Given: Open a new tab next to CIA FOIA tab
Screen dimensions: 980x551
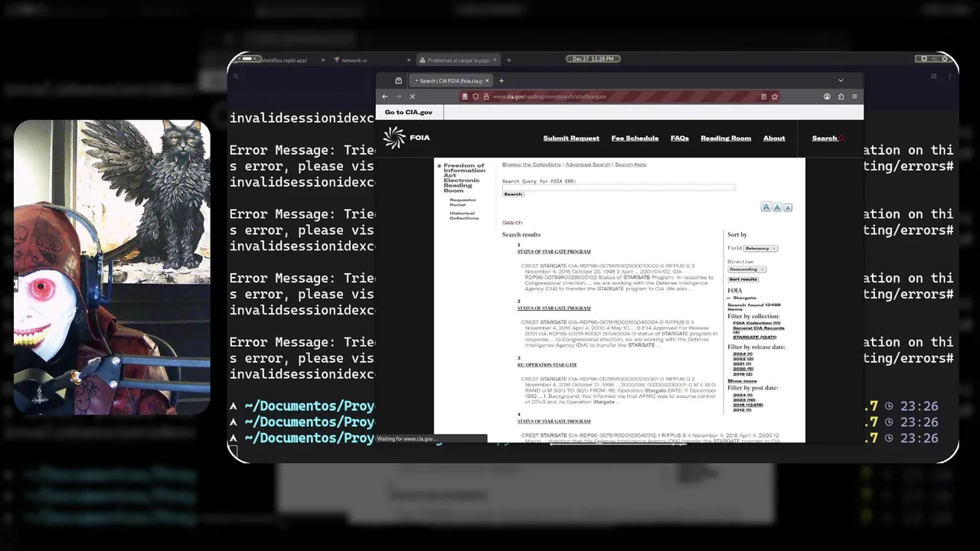Looking at the screenshot, I should 501,80.
